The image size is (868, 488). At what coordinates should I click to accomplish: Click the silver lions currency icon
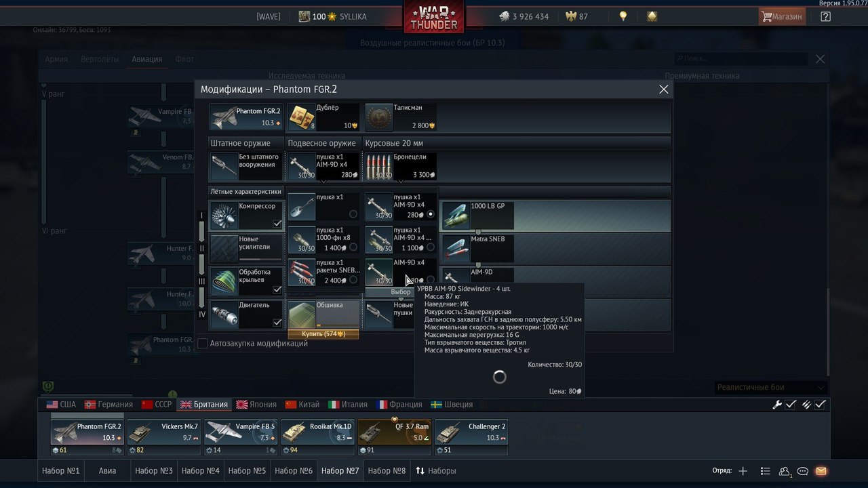[505, 16]
